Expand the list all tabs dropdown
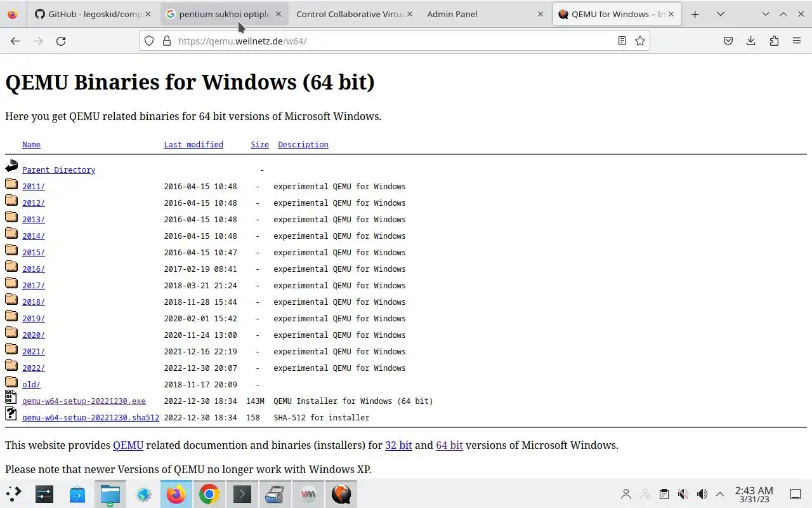The height and width of the screenshot is (508, 812). 721,14
